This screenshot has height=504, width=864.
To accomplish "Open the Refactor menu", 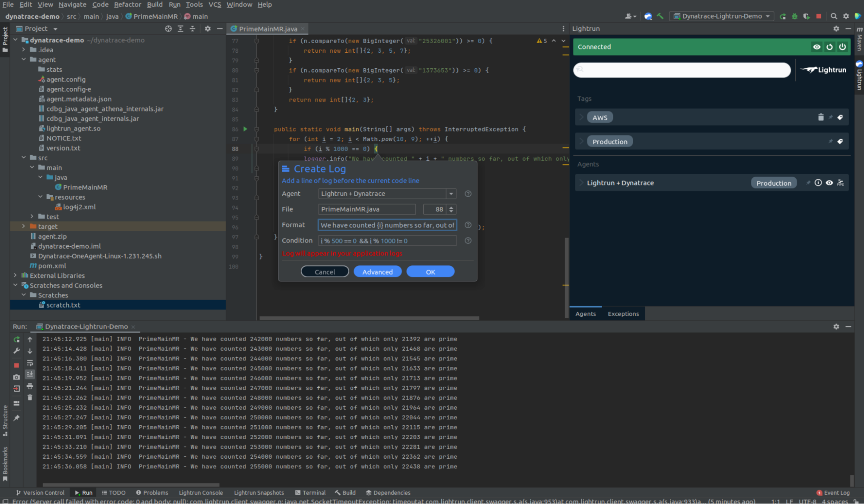I will (127, 4).
